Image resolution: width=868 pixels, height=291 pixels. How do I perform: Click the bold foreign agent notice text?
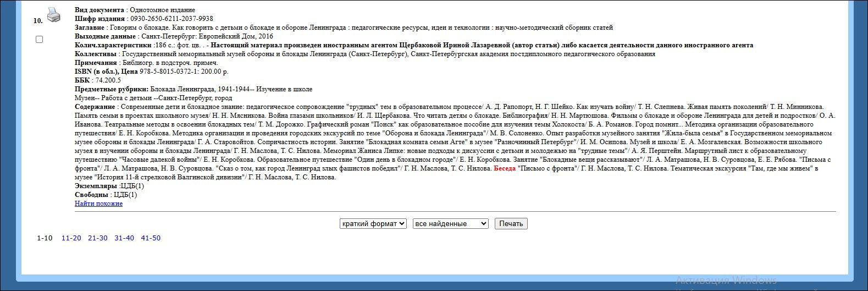coord(482,45)
